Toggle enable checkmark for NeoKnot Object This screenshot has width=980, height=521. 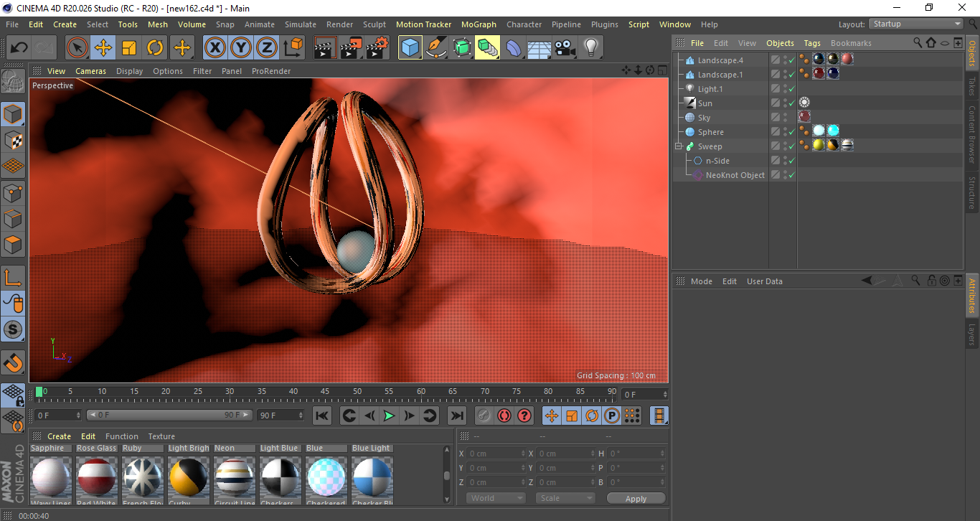coord(791,175)
